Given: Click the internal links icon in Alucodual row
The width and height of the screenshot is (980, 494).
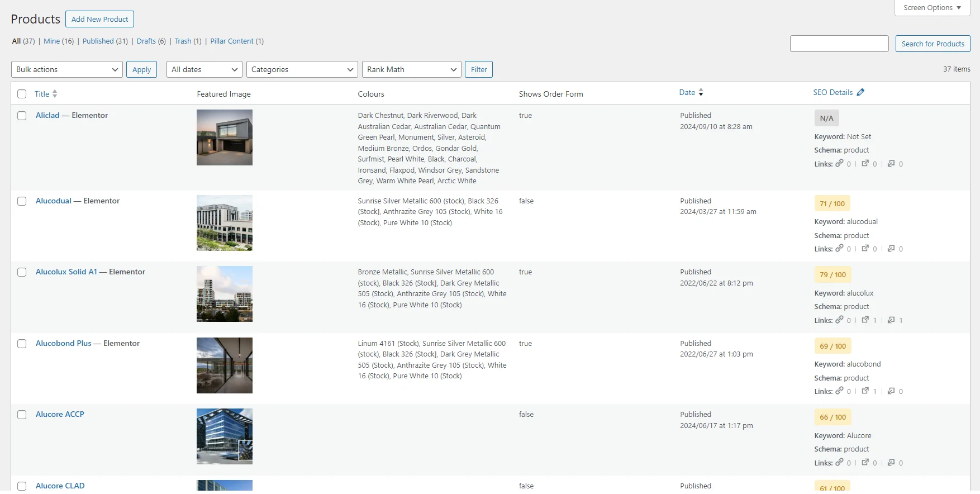Looking at the screenshot, I should [x=839, y=248].
